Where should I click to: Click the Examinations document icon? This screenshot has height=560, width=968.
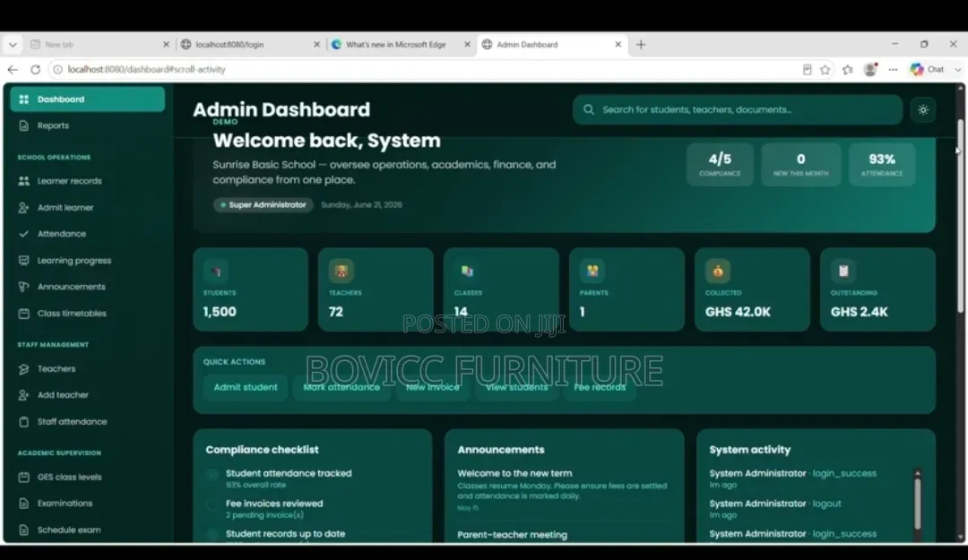click(x=23, y=504)
